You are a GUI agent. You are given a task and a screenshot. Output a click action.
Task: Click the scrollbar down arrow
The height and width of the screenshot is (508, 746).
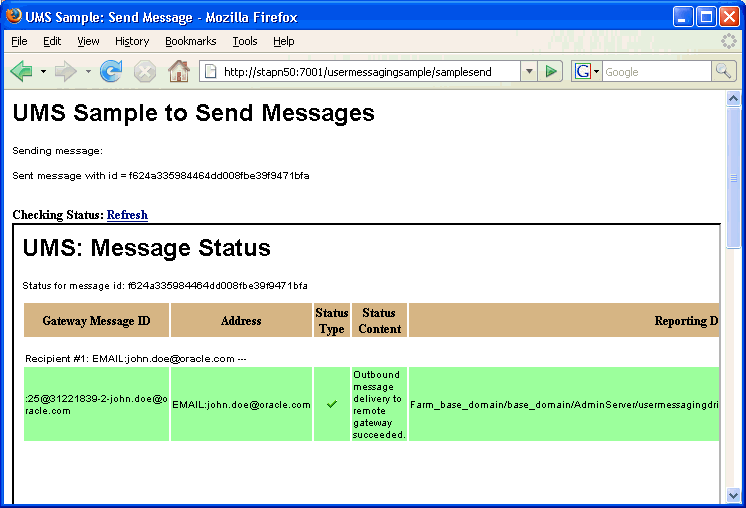733,495
